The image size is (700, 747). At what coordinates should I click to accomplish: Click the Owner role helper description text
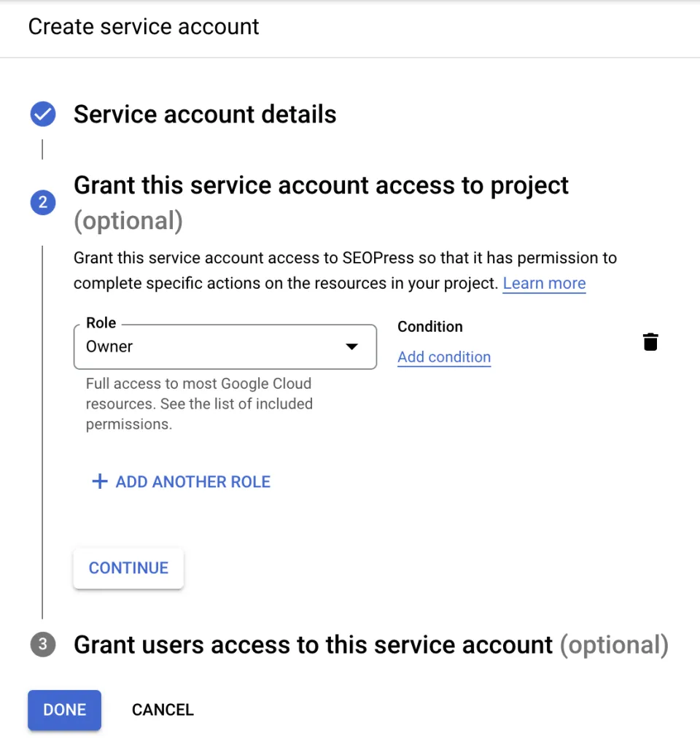pyautogui.click(x=198, y=403)
